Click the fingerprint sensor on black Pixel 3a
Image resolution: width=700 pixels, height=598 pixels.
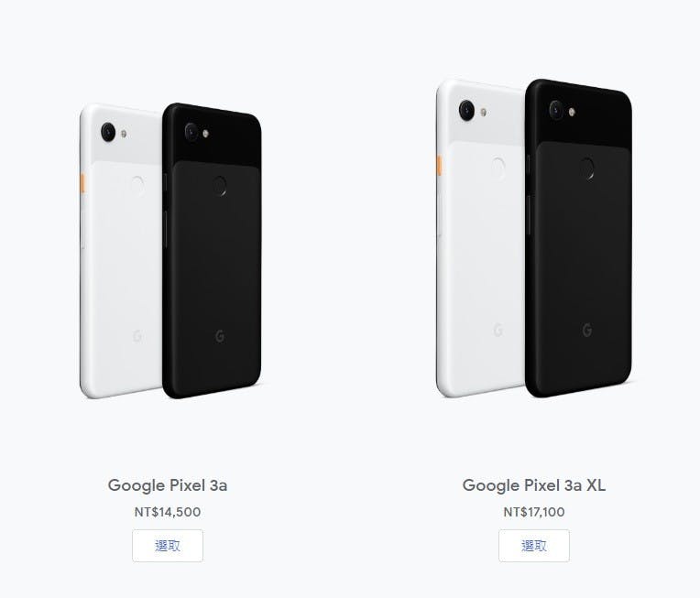[x=219, y=187]
